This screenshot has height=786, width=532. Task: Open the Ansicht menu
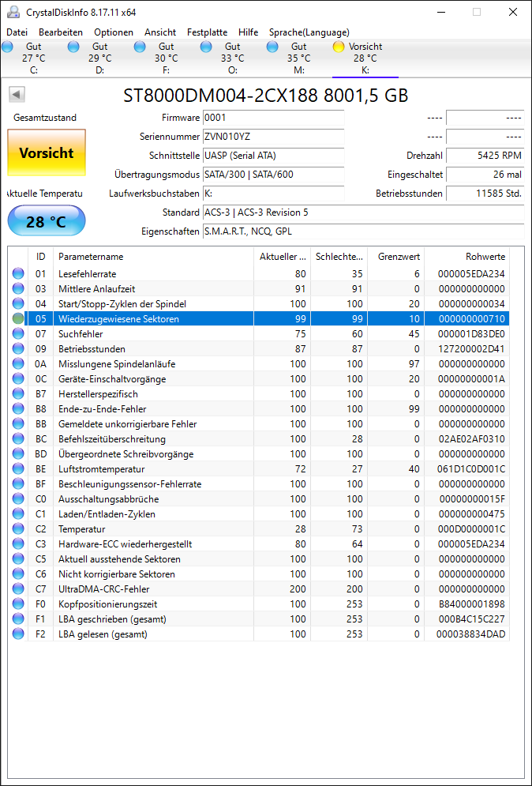[x=160, y=32]
